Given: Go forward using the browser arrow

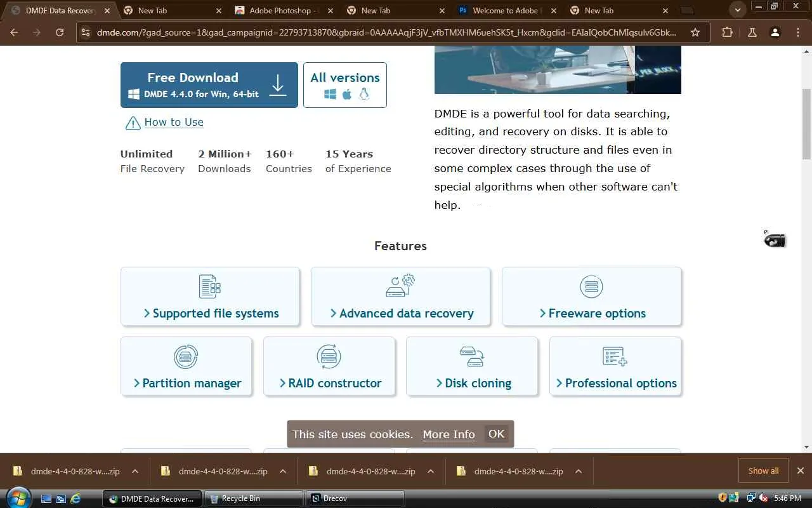Looking at the screenshot, I should click(37, 32).
